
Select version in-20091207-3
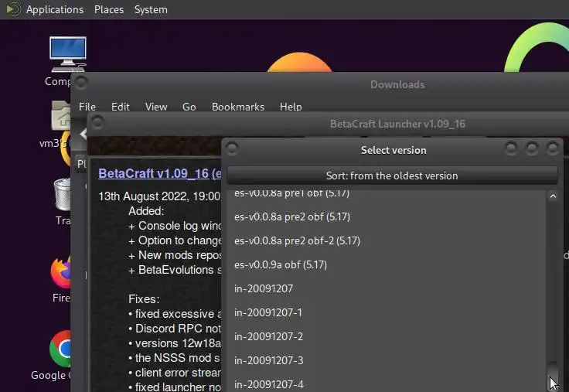tap(386, 360)
